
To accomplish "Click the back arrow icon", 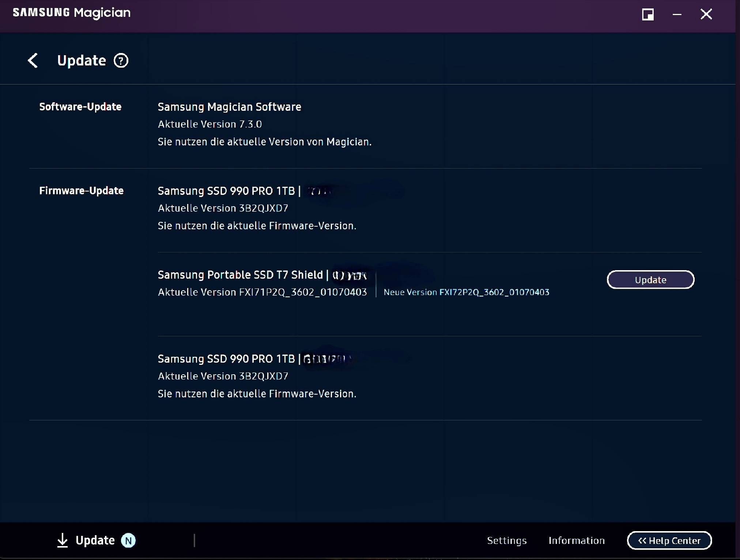I will [33, 61].
